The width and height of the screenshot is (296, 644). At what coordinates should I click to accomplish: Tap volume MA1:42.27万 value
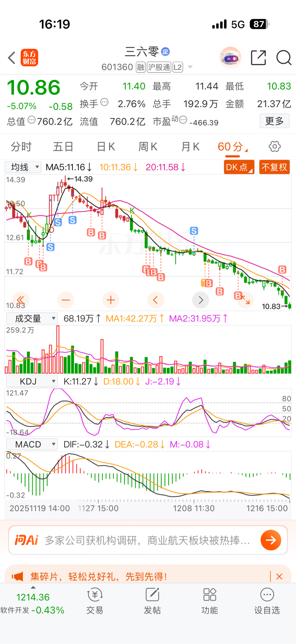(x=135, y=319)
